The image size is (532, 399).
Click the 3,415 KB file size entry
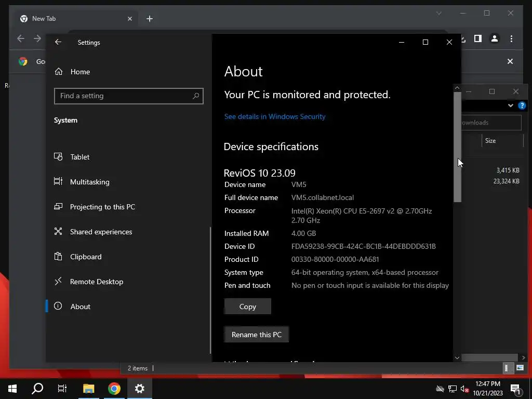pos(508,170)
